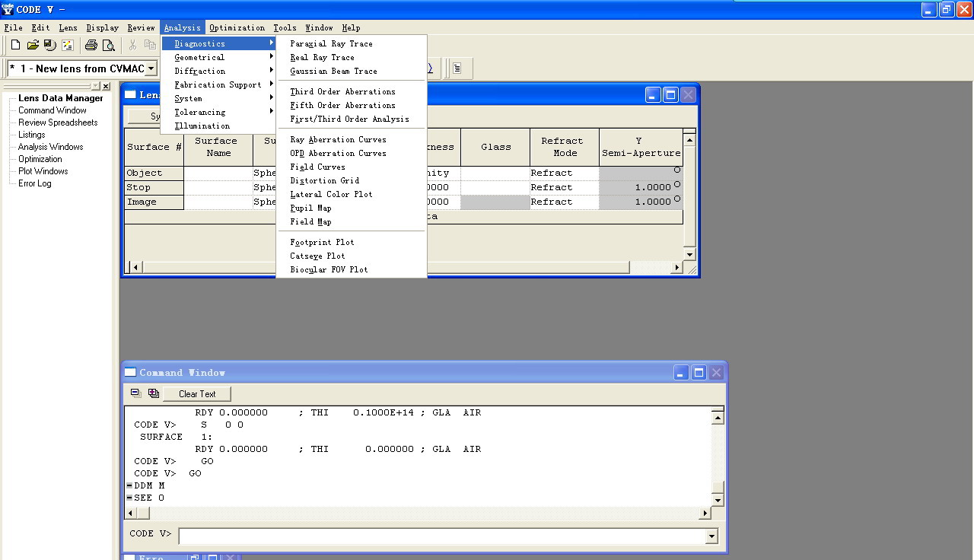Collapse the DDM M output block

[129, 485]
